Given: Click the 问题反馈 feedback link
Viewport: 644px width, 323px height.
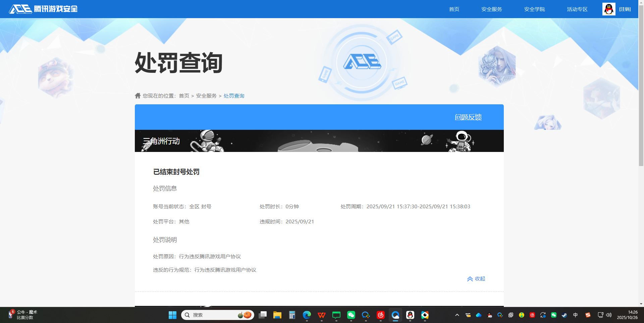Looking at the screenshot, I should tap(469, 117).
